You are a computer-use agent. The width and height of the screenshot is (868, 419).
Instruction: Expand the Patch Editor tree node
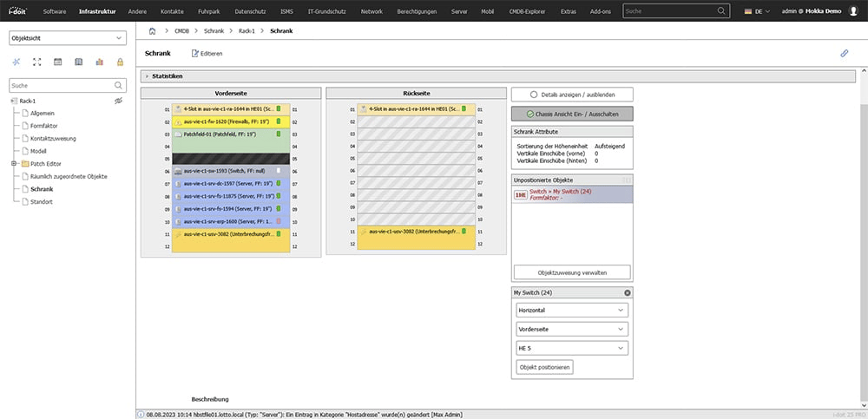click(13, 164)
